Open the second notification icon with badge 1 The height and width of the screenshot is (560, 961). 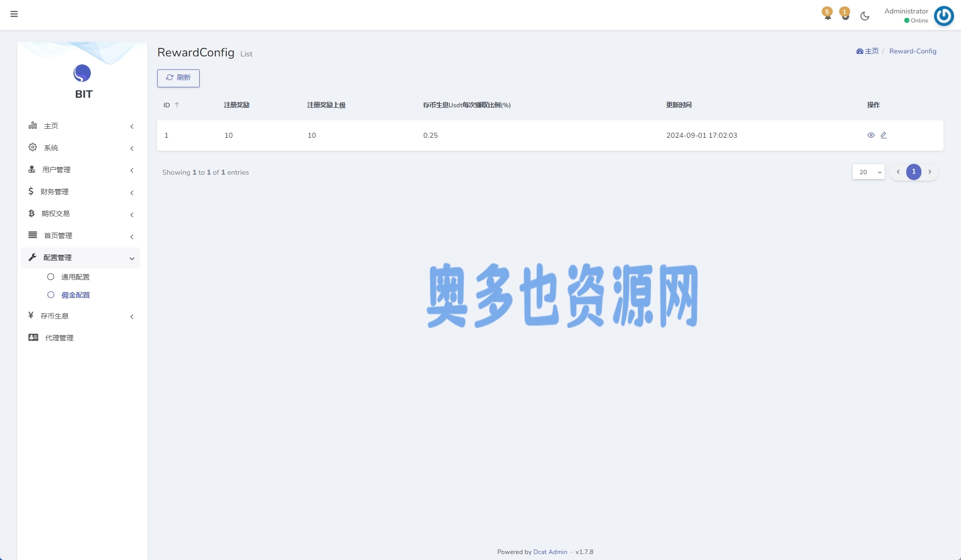(845, 15)
